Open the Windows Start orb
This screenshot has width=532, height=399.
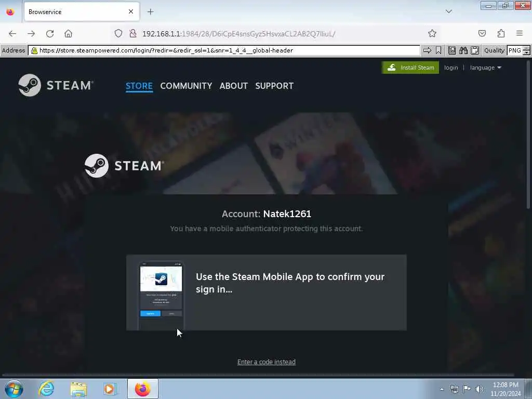coord(14,389)
